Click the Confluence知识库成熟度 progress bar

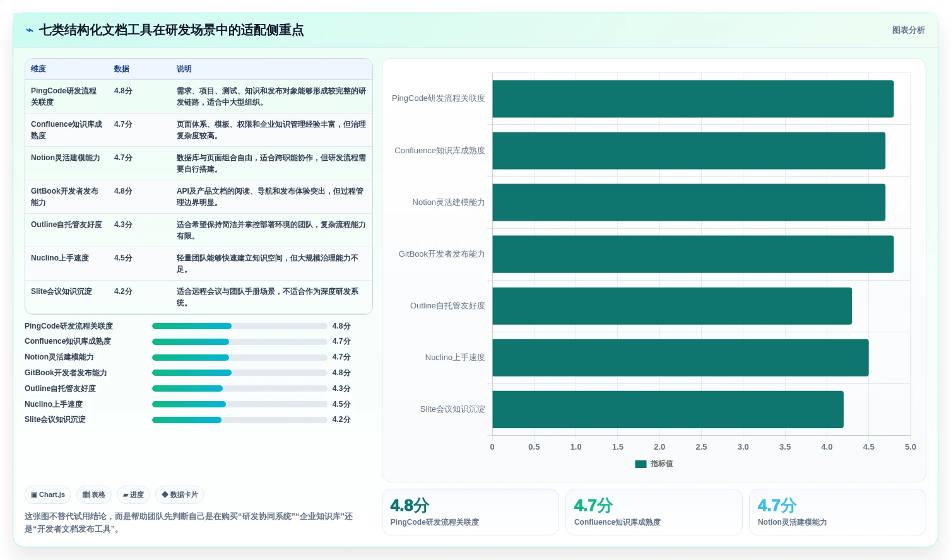(x=240, y=342)
